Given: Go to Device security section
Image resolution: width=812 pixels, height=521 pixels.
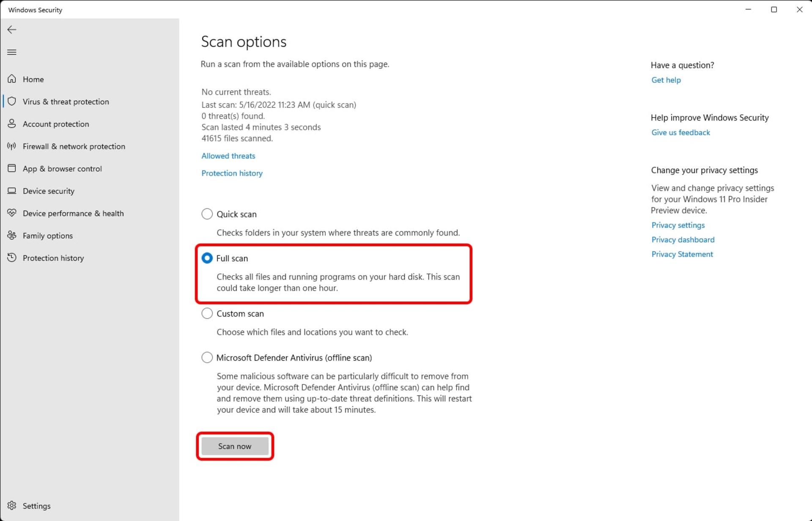Looking at the screenshot, I should (x=49, y=191).
